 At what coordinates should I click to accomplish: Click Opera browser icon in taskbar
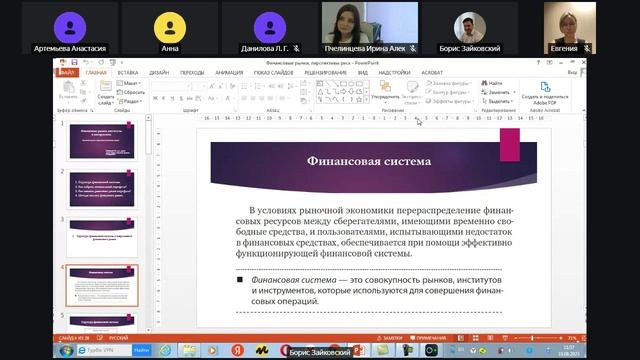tap(285, 349)
